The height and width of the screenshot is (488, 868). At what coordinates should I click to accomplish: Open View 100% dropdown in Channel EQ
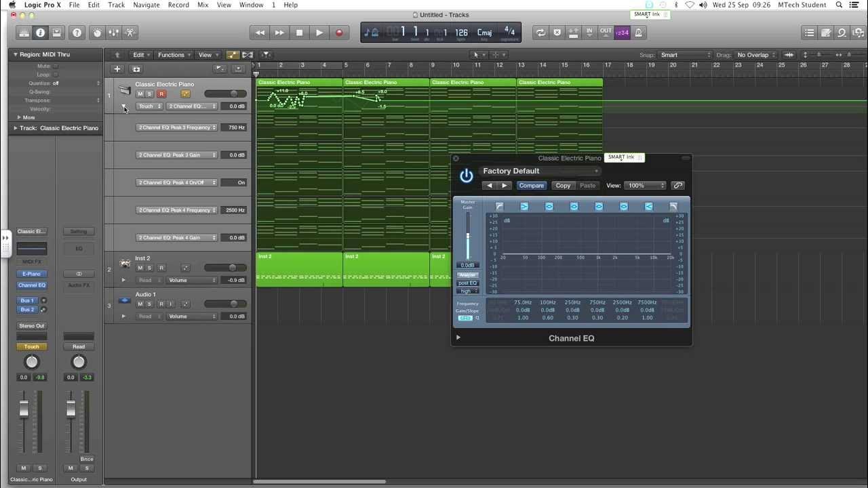pyautogui.click(x=644, y=185)
